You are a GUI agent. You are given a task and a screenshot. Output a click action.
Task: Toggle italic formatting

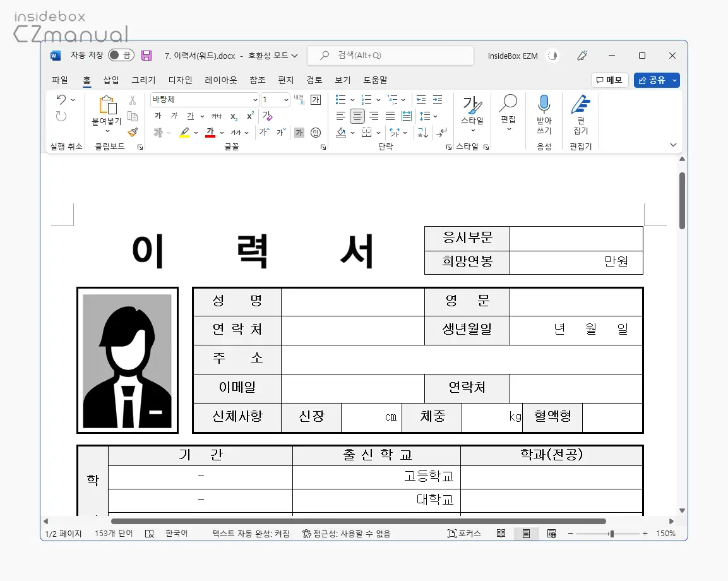pos(174,116)
